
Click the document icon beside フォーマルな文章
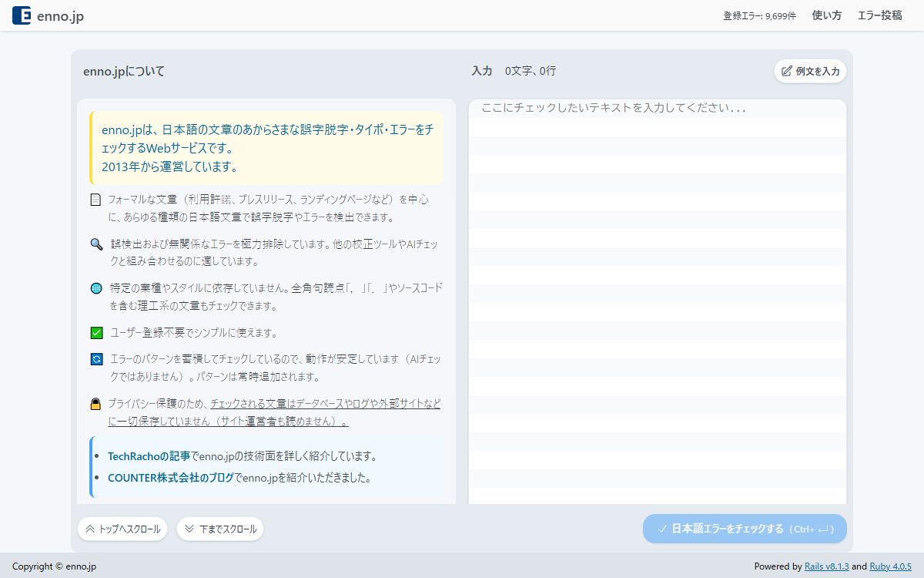tap(96, 200)
